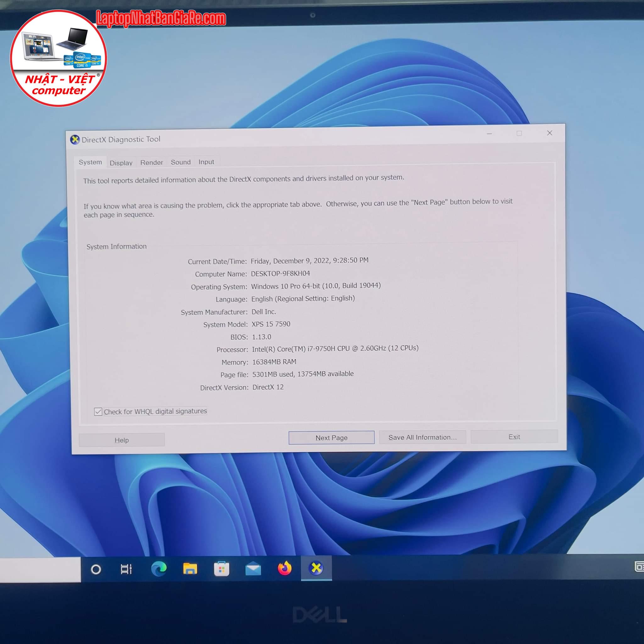The height and width of the screenshot is (644, 644).
Task: Select the Input tab
Action: [x=206, y=162]
